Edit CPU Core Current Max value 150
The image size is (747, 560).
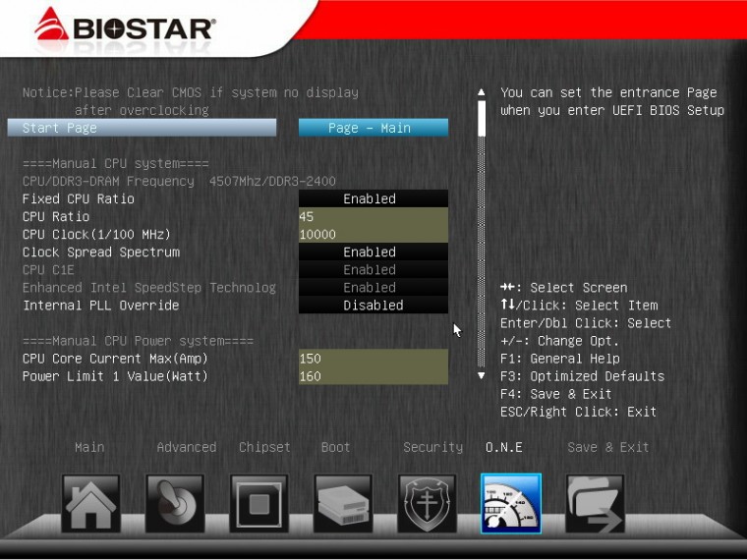coord(373,358)
